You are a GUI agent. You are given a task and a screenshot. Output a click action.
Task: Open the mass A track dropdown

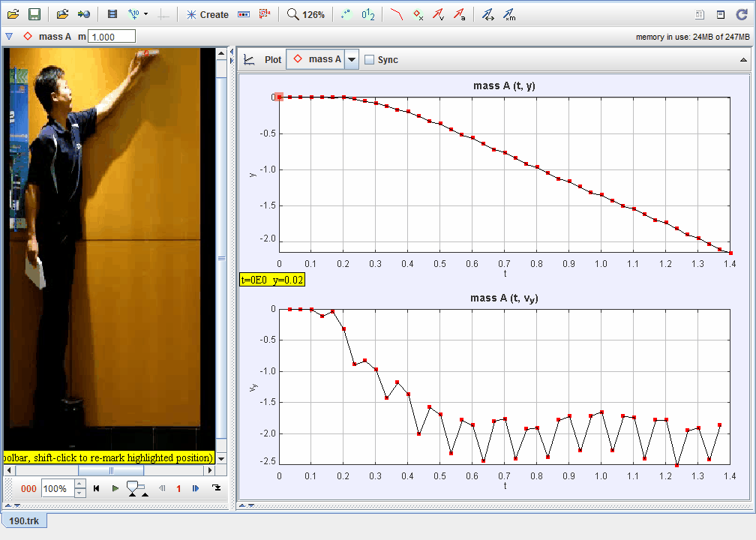(323, 60)
